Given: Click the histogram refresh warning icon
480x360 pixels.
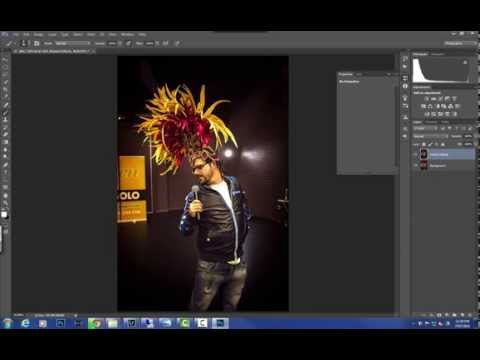Looking at the screenshot, I should (465, 62).
